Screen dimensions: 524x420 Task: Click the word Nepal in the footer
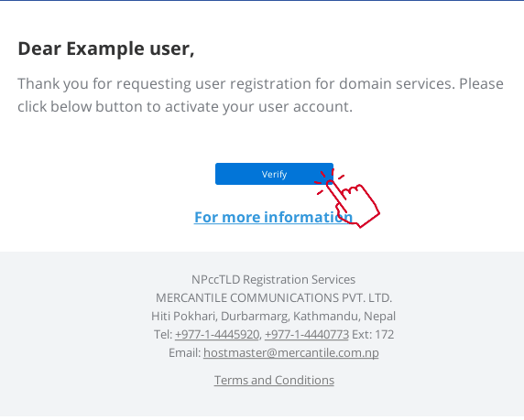(x=379, y=317)
